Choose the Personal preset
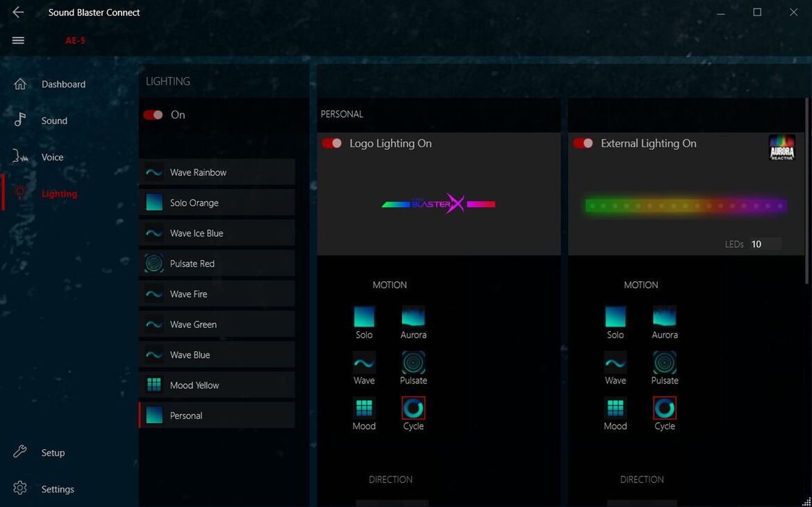Screen dimensions: 812x507 point(217,415)
